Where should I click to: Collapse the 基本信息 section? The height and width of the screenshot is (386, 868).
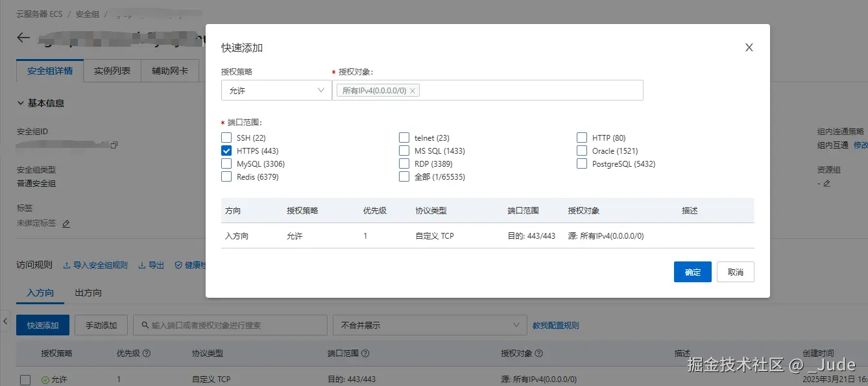tap(20, 103)
